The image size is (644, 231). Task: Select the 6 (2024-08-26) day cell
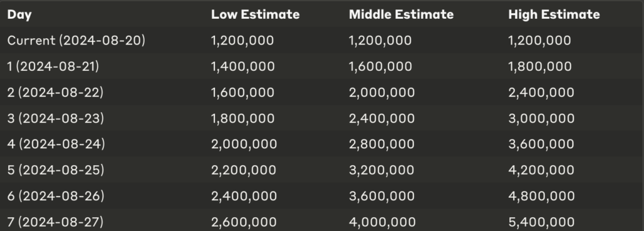coord(56,196)
